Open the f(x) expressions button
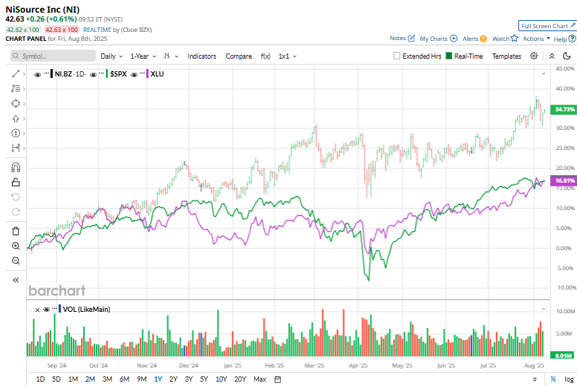Image resolution: width=577 pixels, height=392 pixels. (266, 56)
